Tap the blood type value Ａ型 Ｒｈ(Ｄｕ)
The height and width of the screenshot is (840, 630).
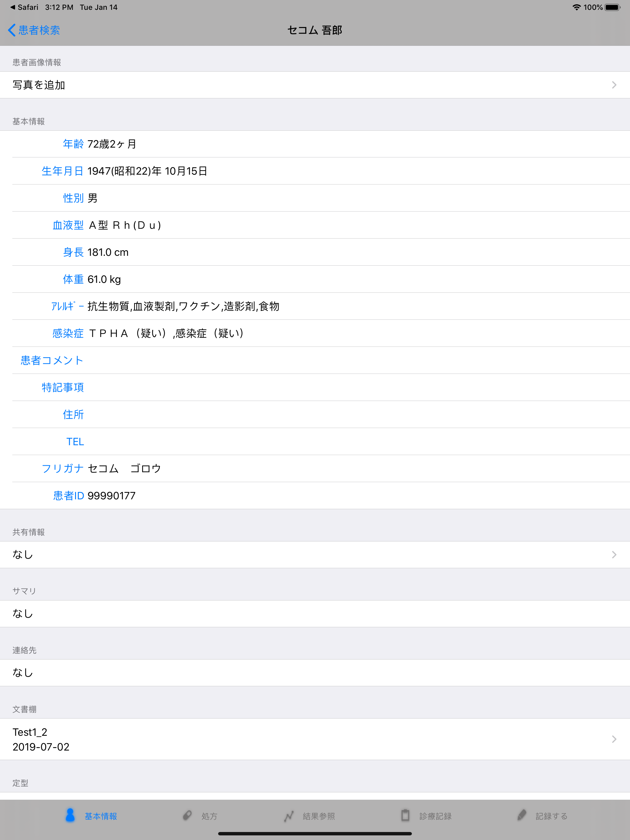[x=125, y=225]
